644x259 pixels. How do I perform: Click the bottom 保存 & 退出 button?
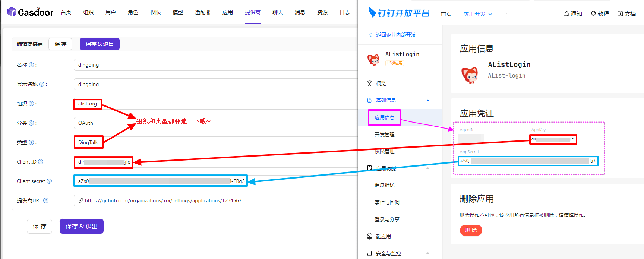(81, 226)
